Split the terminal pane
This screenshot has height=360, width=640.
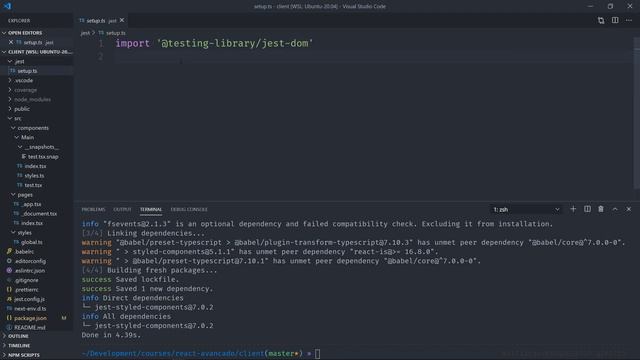[x=587, y=209]
